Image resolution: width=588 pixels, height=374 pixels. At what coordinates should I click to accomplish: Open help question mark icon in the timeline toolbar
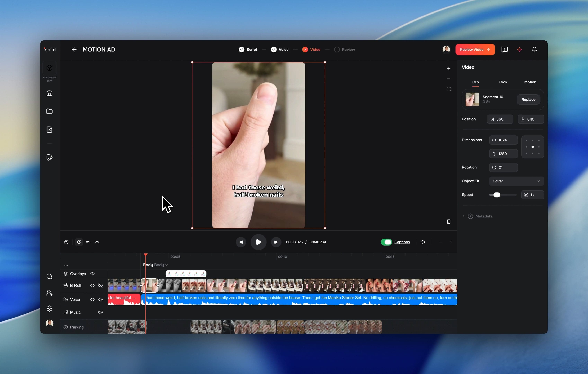(66, 242)
